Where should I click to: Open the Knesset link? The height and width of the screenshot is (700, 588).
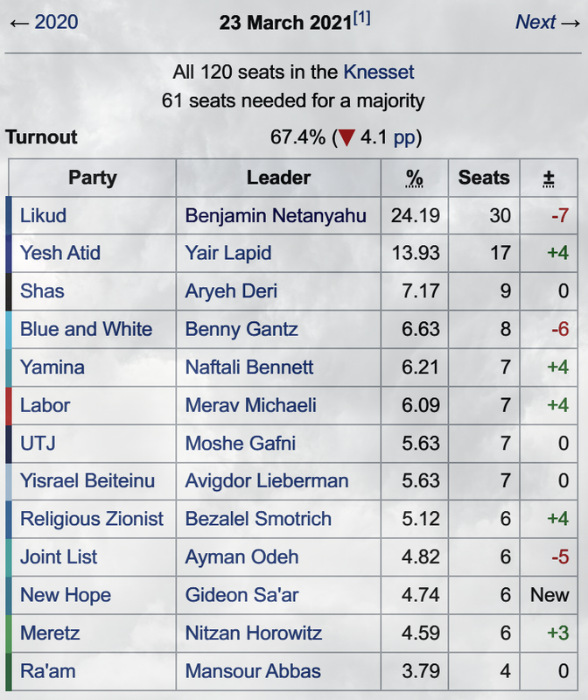tap(379, 72)
